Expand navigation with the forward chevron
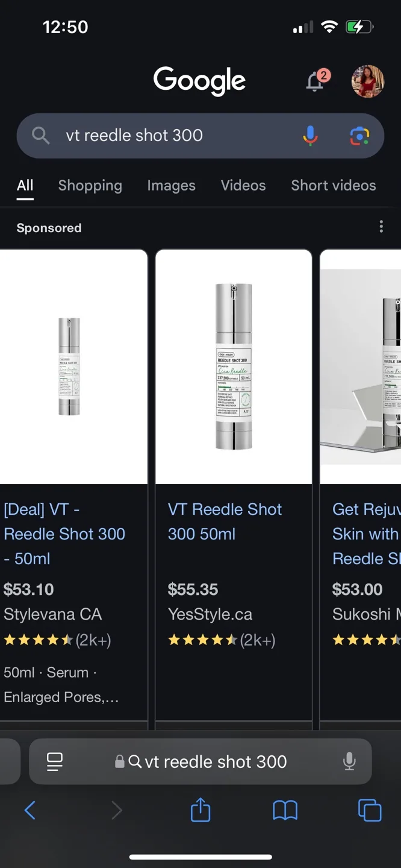401x868 pixels. click(x=117, y=811)
